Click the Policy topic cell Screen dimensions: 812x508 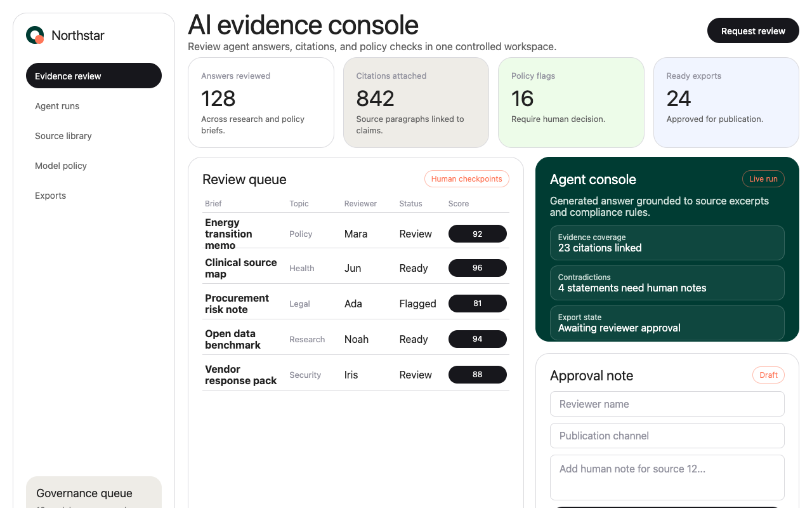(301, 234)
